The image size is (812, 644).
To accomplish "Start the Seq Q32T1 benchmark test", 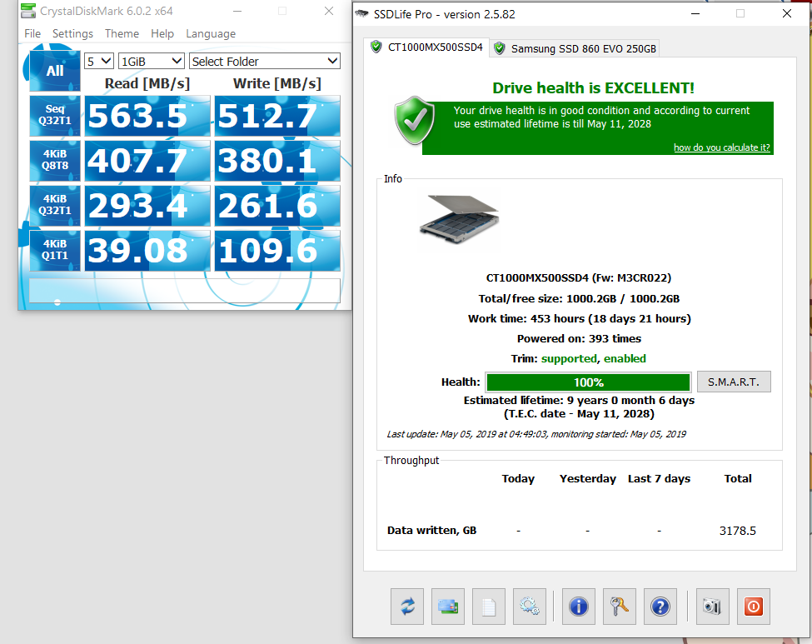I will 55,116.
